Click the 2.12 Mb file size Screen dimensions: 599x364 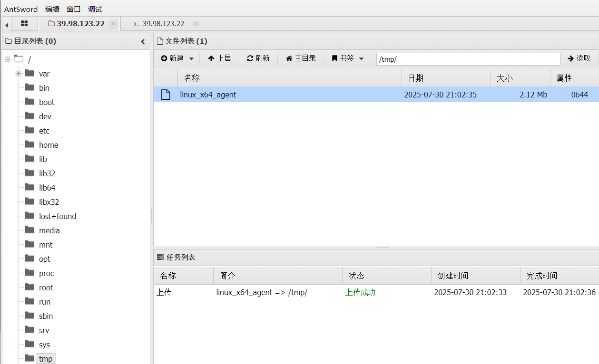(533, 95)
